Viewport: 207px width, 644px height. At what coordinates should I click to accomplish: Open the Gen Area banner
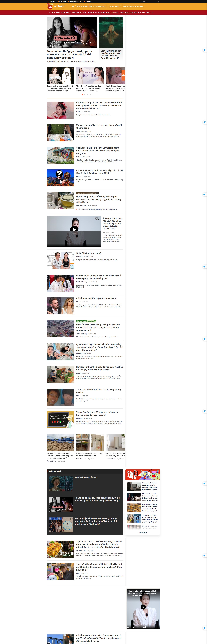coord(143,475)
